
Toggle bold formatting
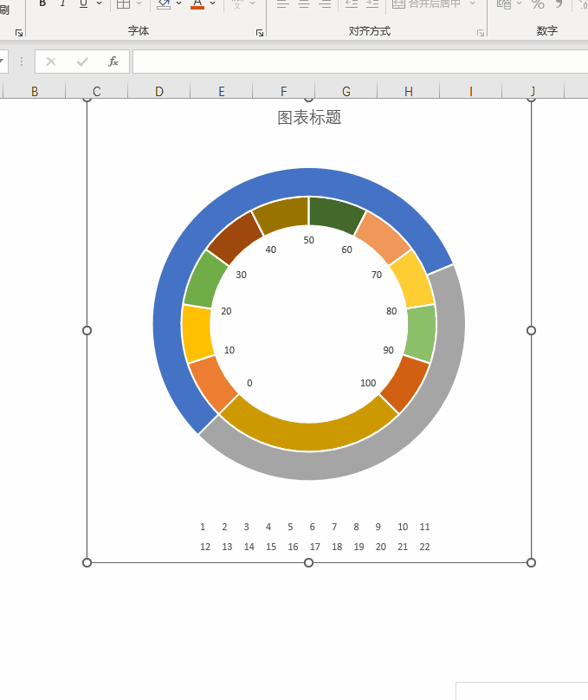tap(42, 3)
